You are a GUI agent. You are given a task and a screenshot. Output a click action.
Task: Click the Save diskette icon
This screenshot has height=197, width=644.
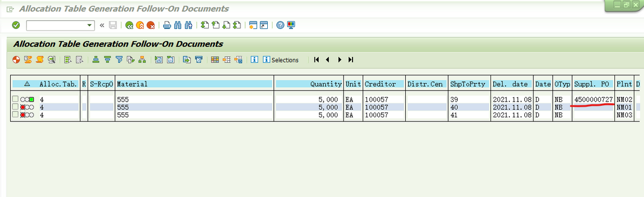(x=113, y=25)
